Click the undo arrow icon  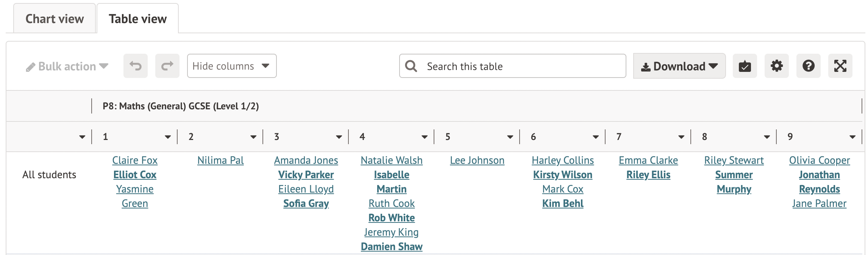135,66
